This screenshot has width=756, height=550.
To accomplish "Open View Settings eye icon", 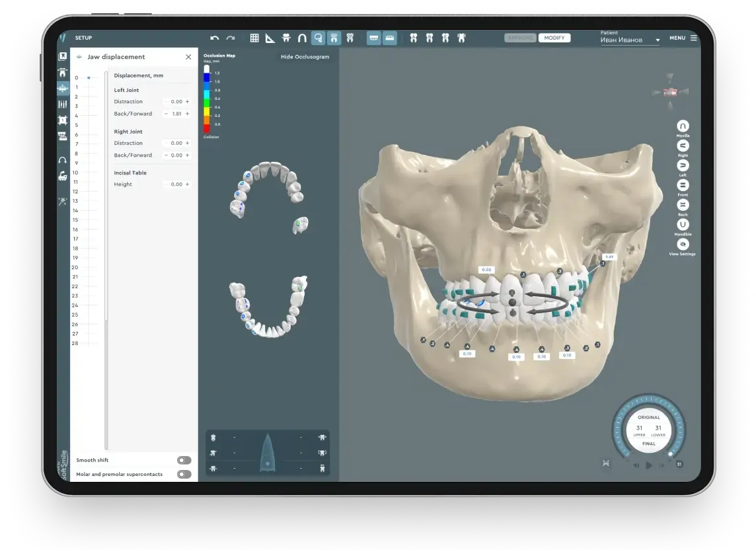I will pyautogui.click(x=683, y=245).
